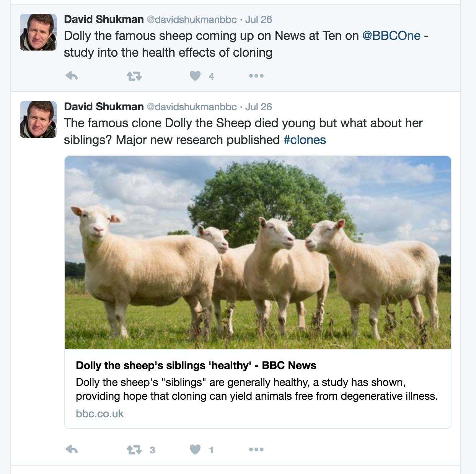
Task: Open the first tweet's Jul 26 timestamp
Action: click(x=258, y=20)
